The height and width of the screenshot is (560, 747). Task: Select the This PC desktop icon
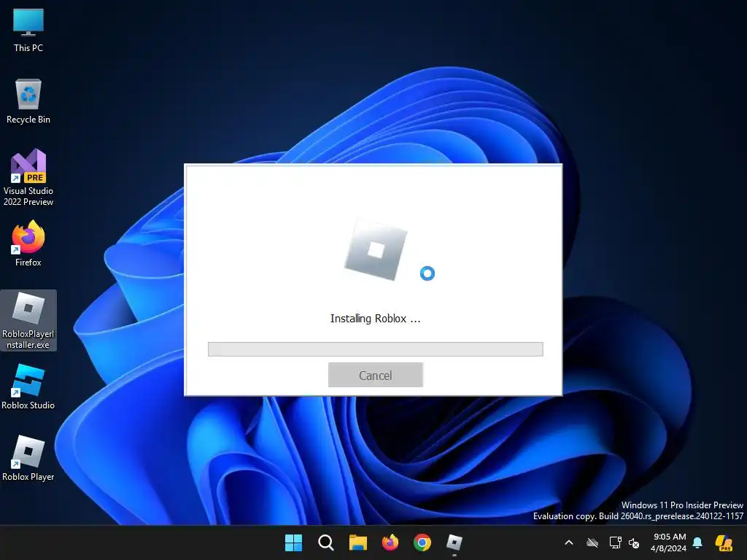pyautogui.click(x=28, y=30)
